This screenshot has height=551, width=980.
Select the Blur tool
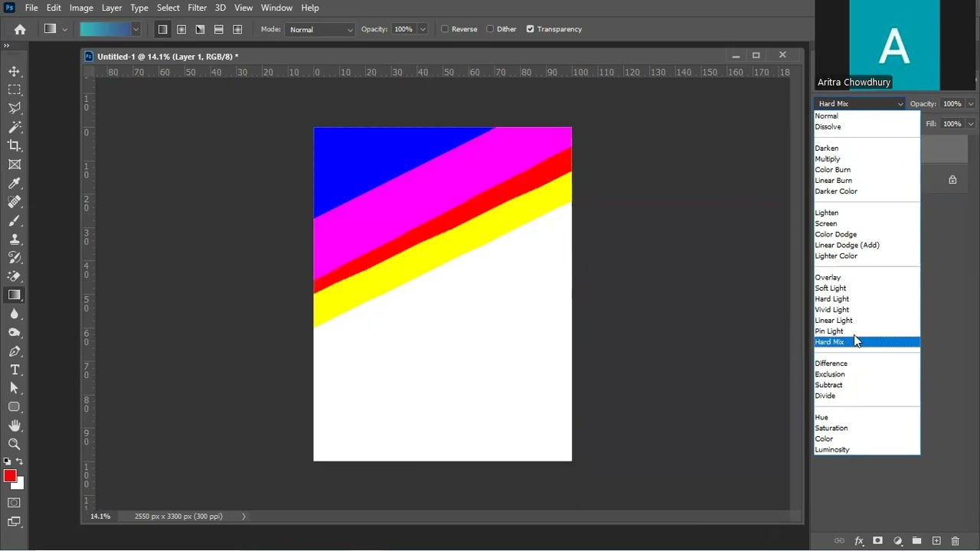tap(15, 314)
